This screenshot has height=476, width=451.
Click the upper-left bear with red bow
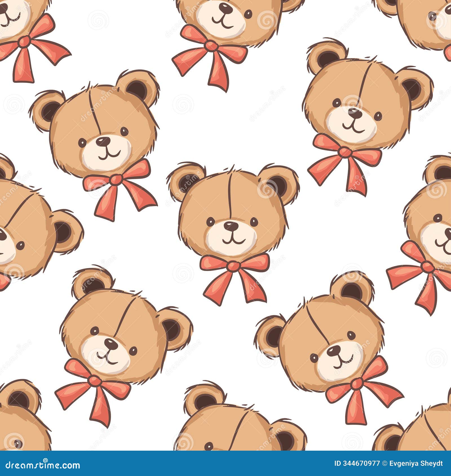[x=101, y=132]
